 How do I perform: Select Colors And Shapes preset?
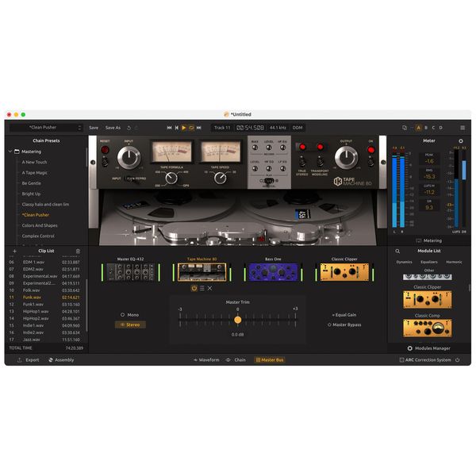point(40,225)
